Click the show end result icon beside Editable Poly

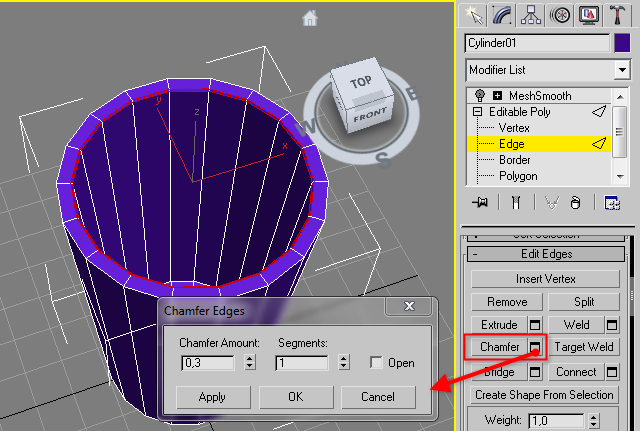pyautogui.click(x=599, y=111)
